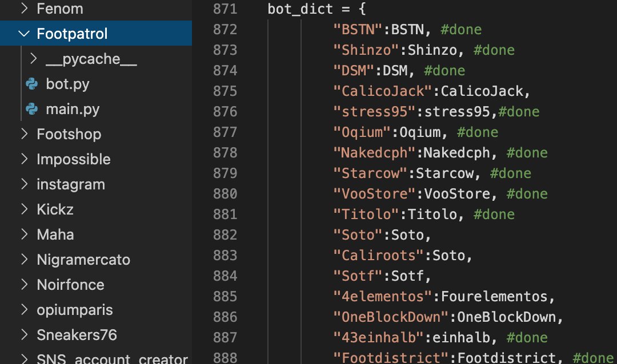
Task: Collapse the Footpatrol folder chevron
Action: (25, 34)
